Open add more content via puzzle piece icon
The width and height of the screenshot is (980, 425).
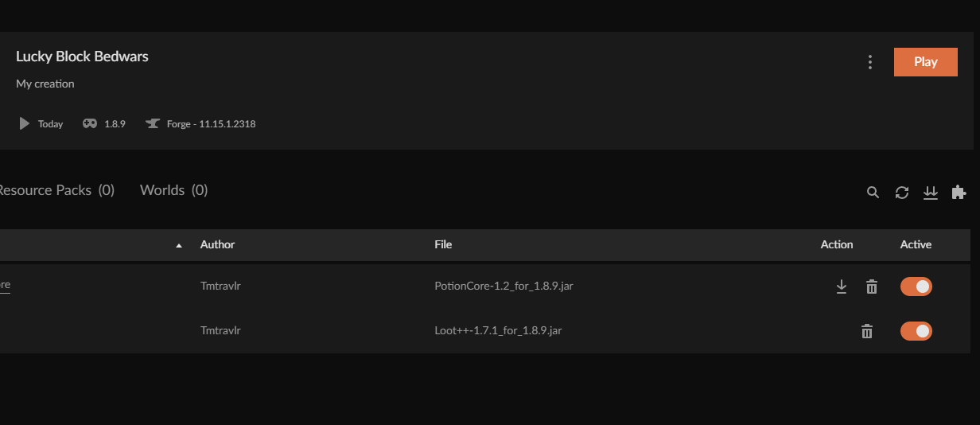pyautogui.click(x=959, y=193)
